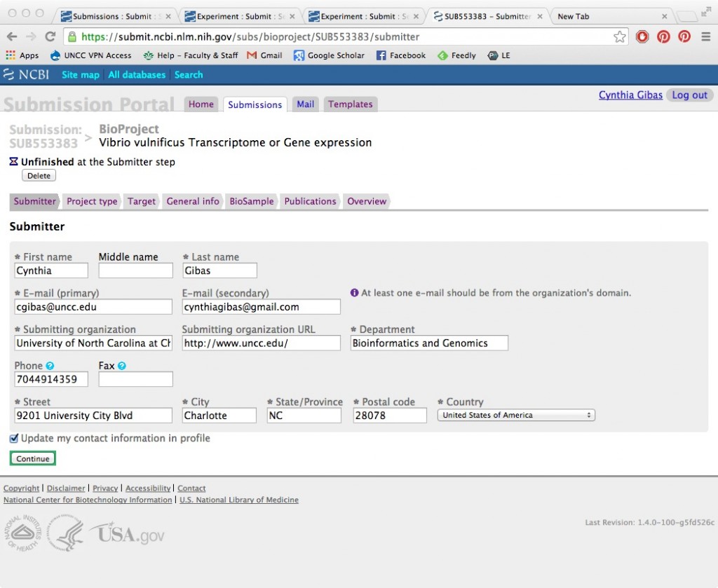Click the Fax help question mark icon

(122, 366)
